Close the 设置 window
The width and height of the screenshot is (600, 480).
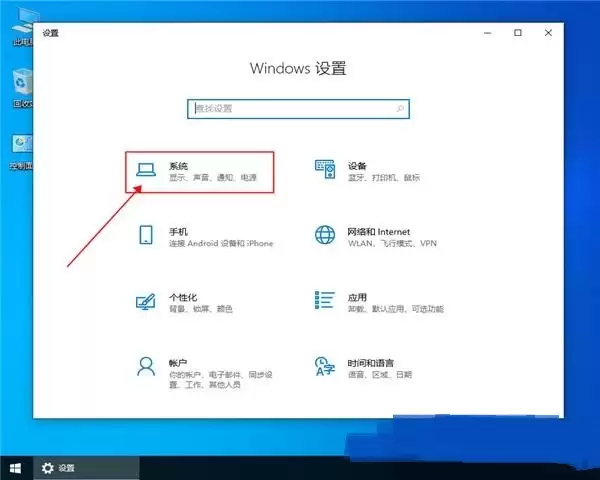[548, 33]
